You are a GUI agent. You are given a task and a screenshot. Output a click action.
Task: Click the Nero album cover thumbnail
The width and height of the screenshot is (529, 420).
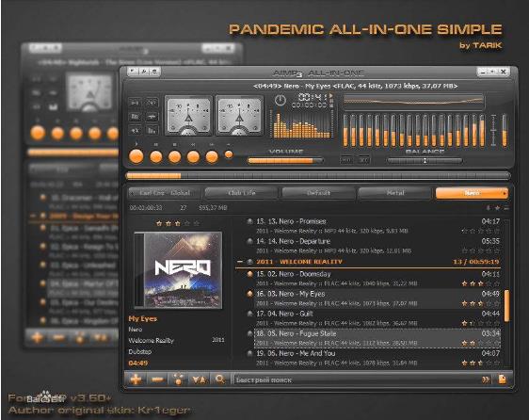pyautogui.click(x=178, y=270)
